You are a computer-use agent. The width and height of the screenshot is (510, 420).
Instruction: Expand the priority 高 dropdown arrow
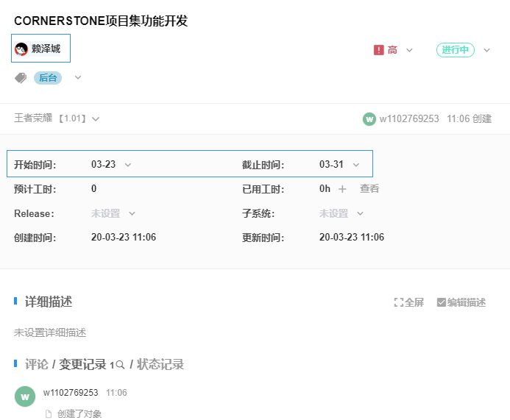pyautogui.click(x=409, y=50)
